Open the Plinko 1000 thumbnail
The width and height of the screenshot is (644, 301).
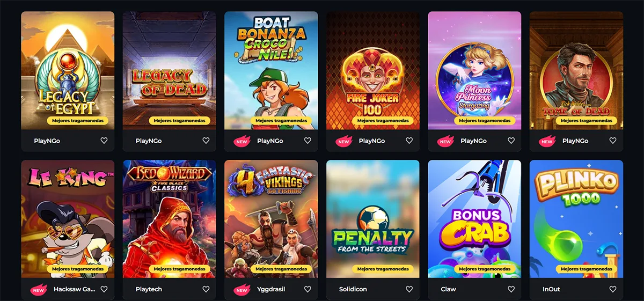click(x=576, y=219)
